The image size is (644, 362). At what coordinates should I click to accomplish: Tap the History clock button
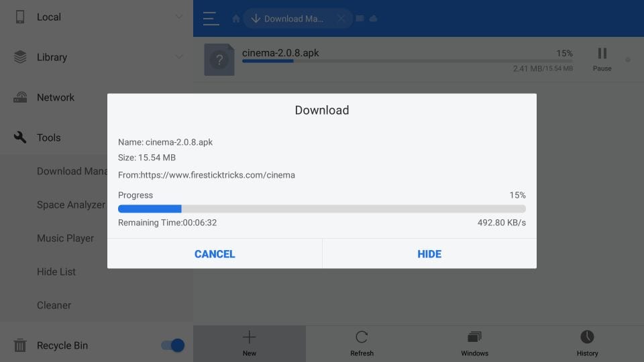pyautogui.click(x=588, y=343)
